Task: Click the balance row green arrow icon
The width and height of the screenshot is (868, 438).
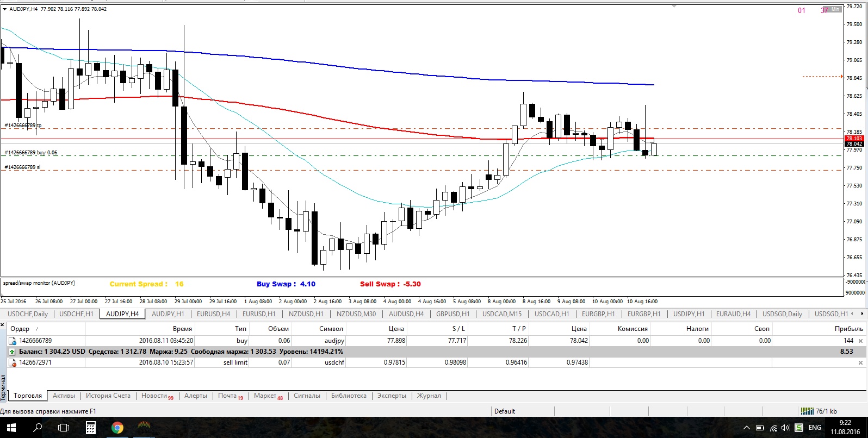Action: tap(13, 352)
